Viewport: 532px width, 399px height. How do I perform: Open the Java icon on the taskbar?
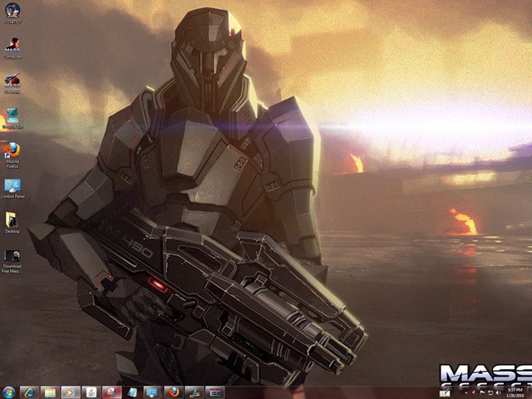click(91, 392)
